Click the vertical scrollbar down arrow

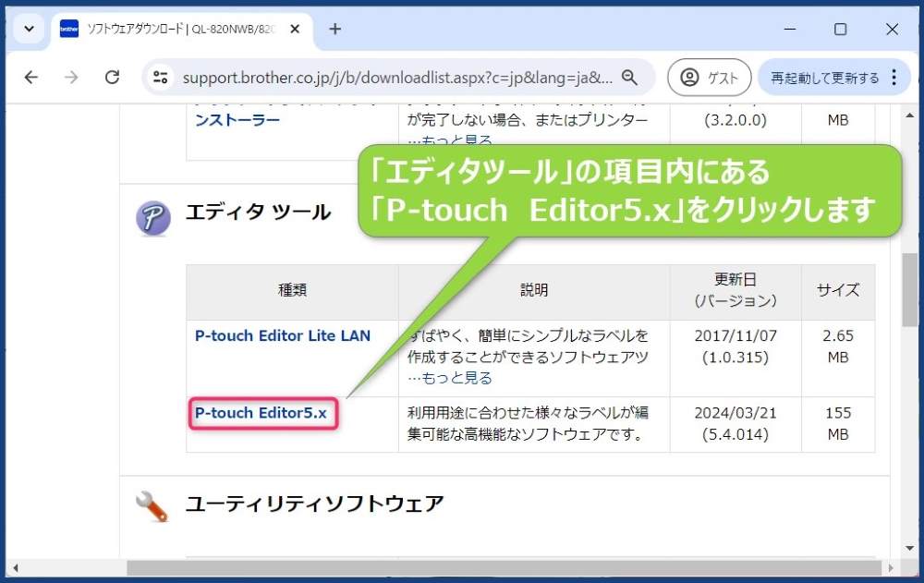[910, 548]
